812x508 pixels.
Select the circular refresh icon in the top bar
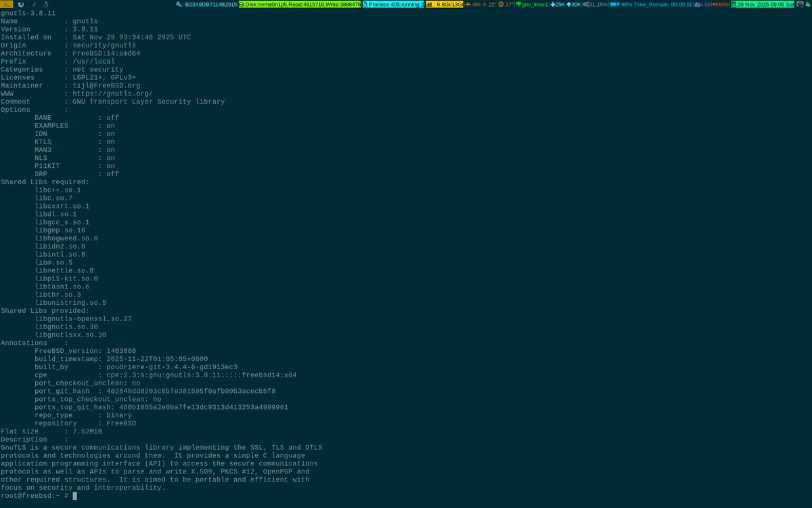[x=20, y=4]
